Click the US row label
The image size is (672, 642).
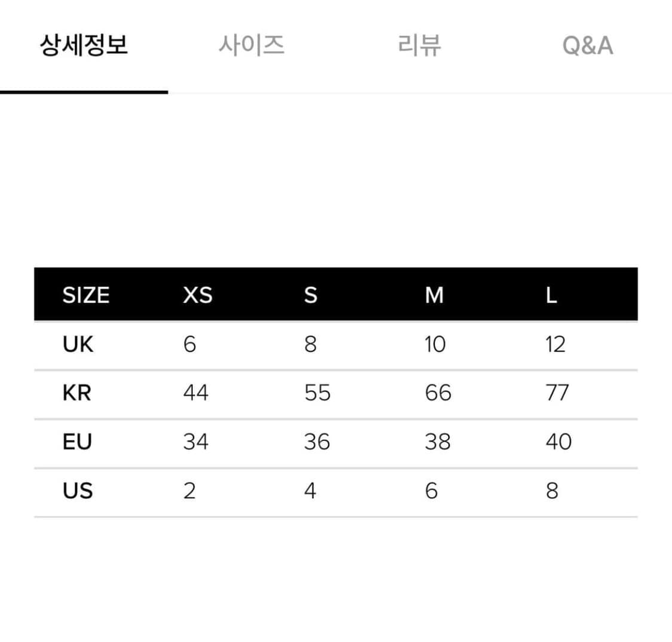77,491
